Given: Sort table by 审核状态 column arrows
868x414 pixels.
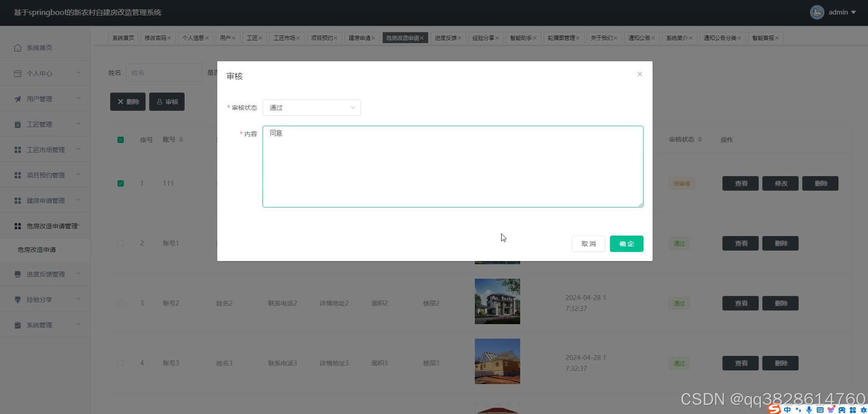Looking at the screenshot, I should point(700,139).
